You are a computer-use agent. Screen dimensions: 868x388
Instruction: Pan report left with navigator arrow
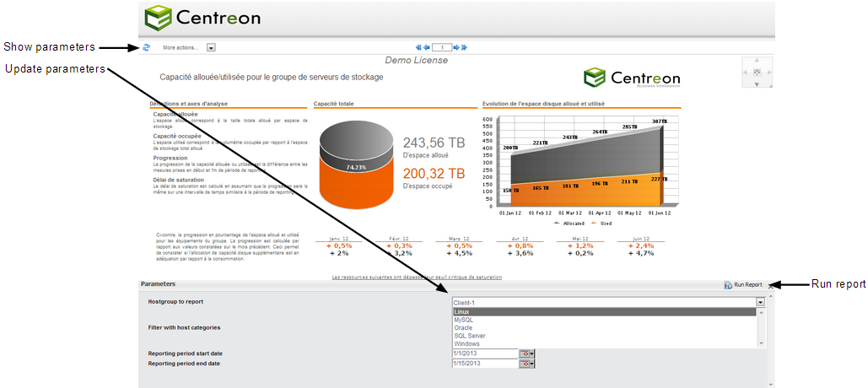[x=745, y=73]
